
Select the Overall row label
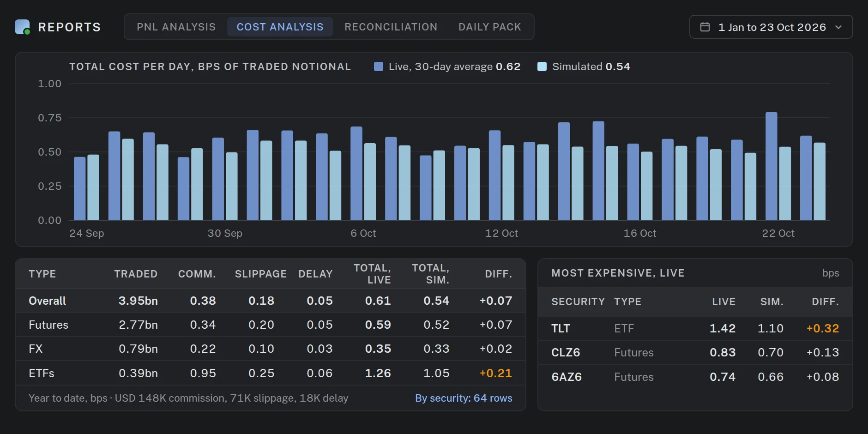pyautogui.click(x=47, y=301)
